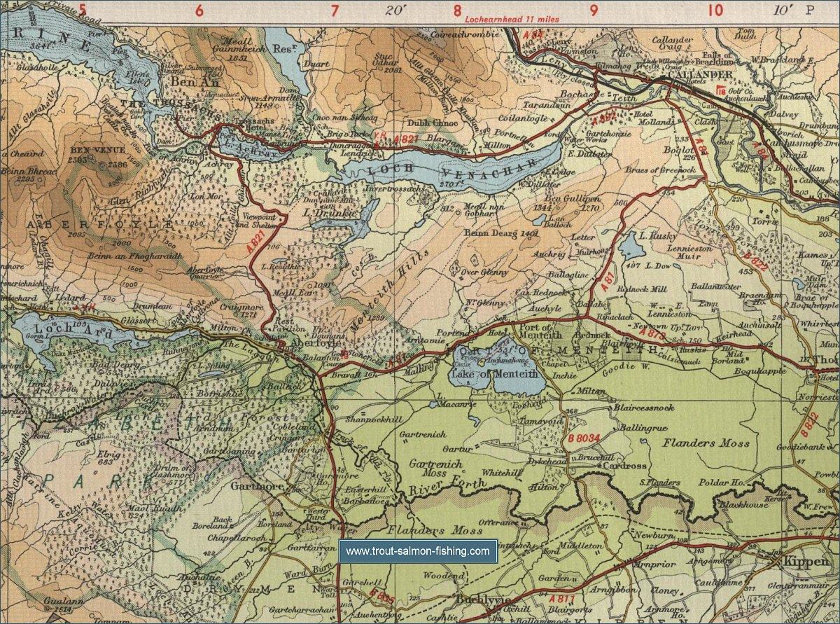Select red grid number 8 on top border
This screenshot has height=624, width=840.
click(456, 10)
